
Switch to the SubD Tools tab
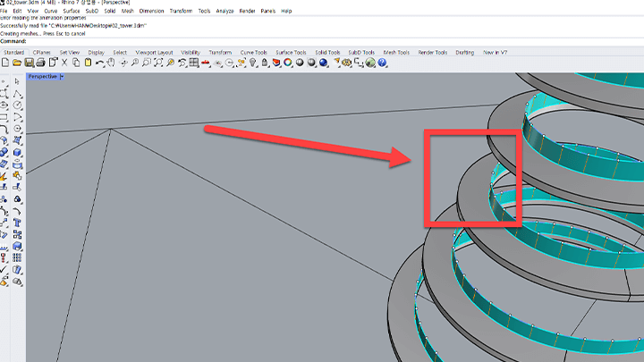tap(361, 53)
